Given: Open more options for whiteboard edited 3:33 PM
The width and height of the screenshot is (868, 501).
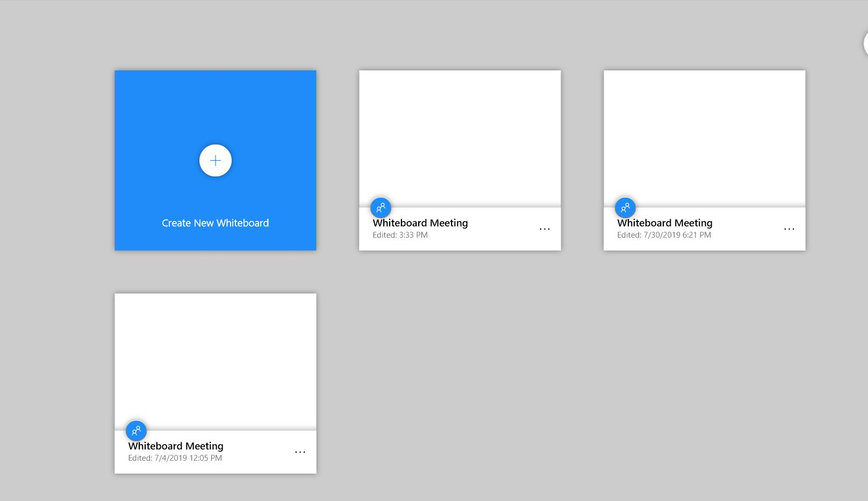Looking at the screenshot, I should tap(544, 229).
